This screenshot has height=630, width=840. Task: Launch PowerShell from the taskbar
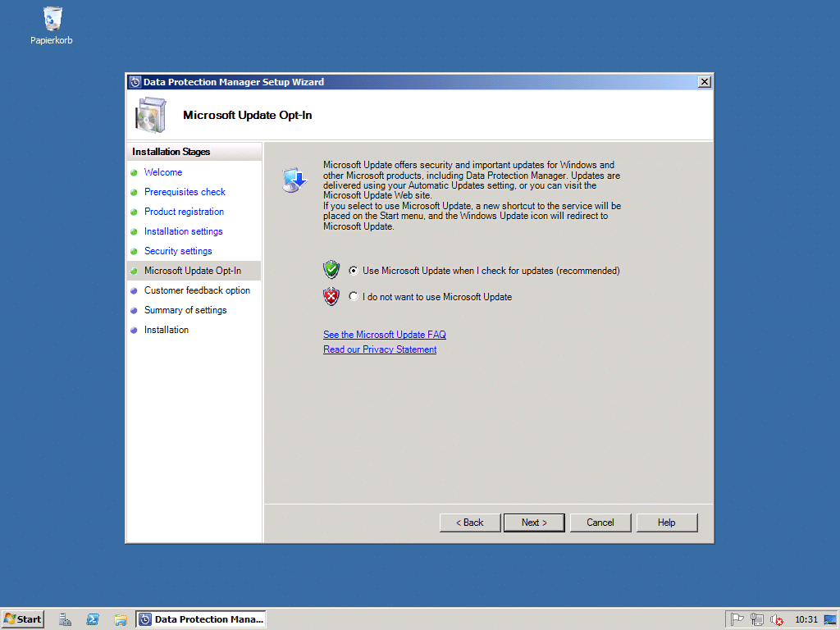click(x=93, y=619)
